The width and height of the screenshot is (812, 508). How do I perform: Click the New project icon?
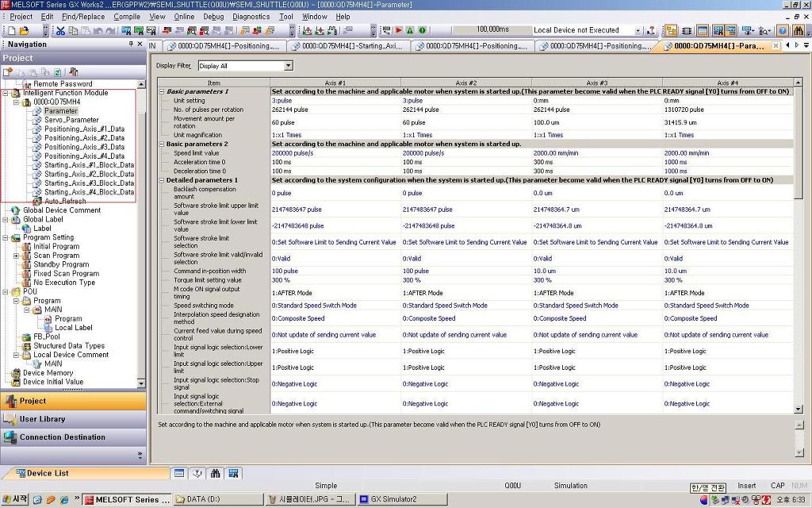(x=12, y=31)
